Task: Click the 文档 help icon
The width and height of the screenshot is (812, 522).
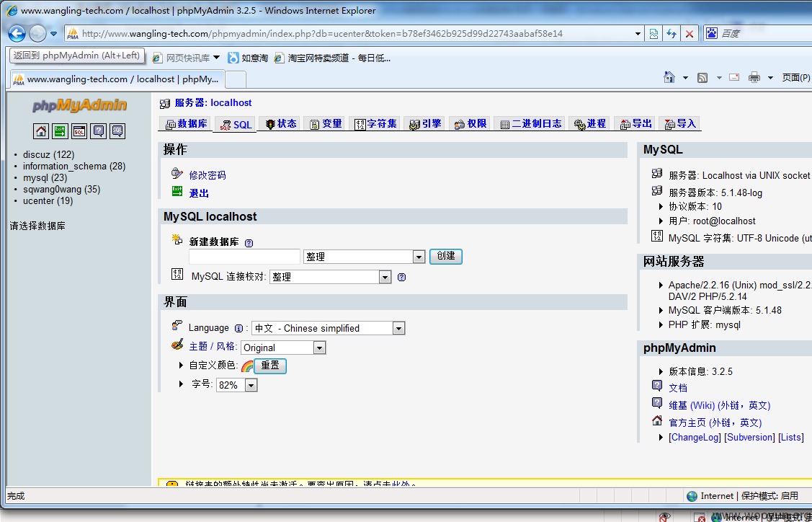Action: 657,386
